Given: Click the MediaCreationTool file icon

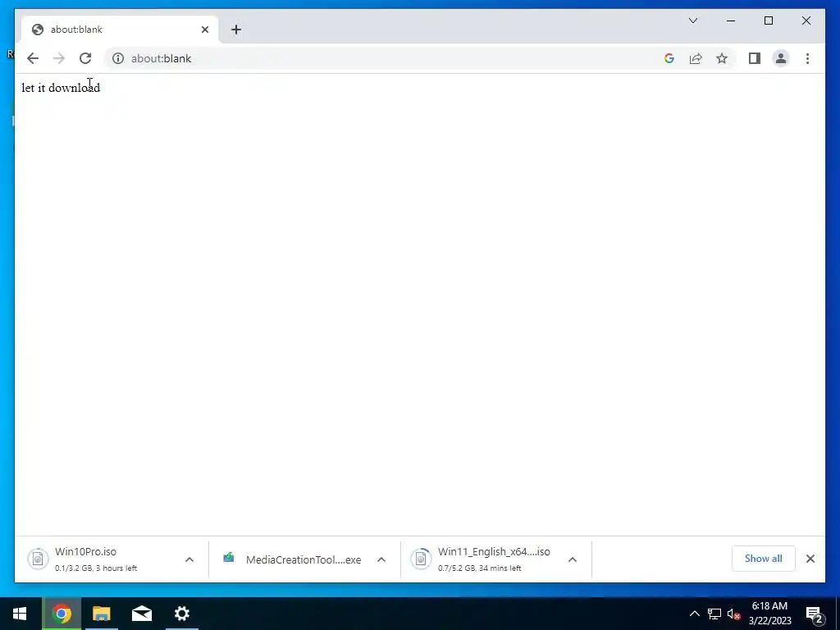Looking at the screenshot, I should [x=229, y=558].
